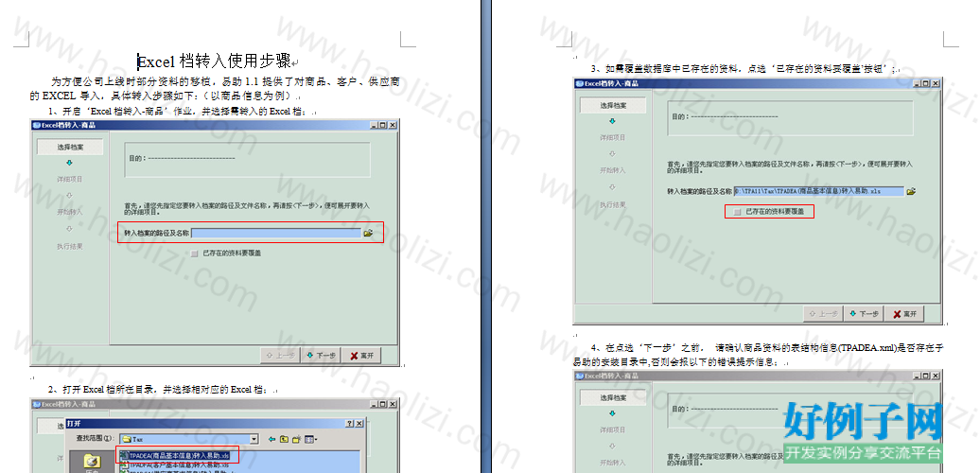Click 离开 button in step 3 dialog
Screen dimensions: 980x473
click(x=904, y=314)
